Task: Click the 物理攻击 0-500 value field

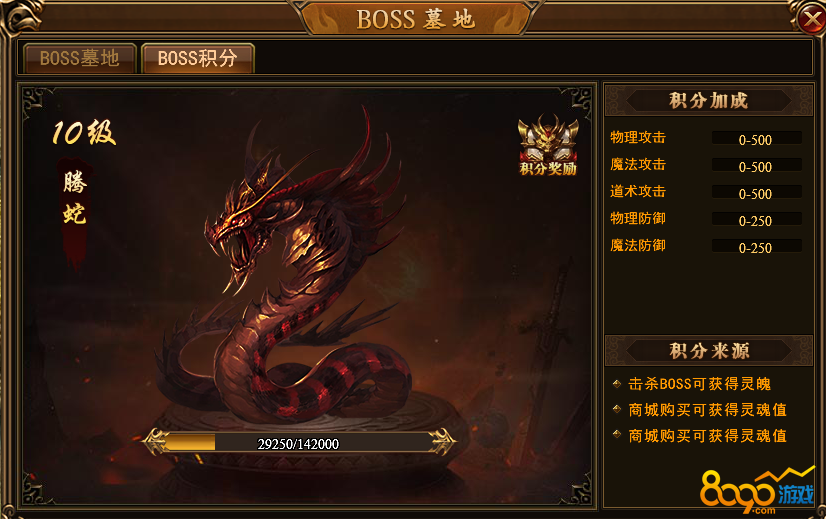Action: tap(756, 139)
